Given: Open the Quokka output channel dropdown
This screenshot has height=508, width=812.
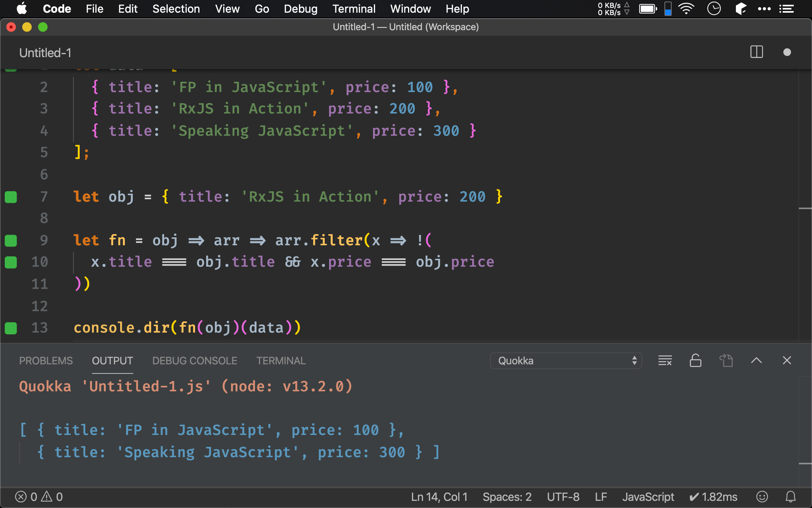Looking at the screenshot, I should point(566,360).
